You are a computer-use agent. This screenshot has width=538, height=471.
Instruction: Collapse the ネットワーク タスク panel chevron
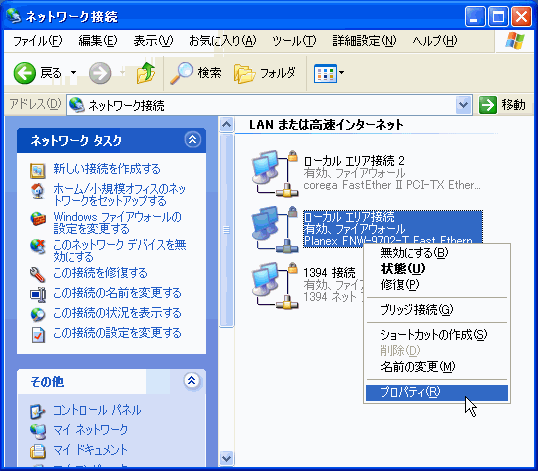(x=192, y=140)
